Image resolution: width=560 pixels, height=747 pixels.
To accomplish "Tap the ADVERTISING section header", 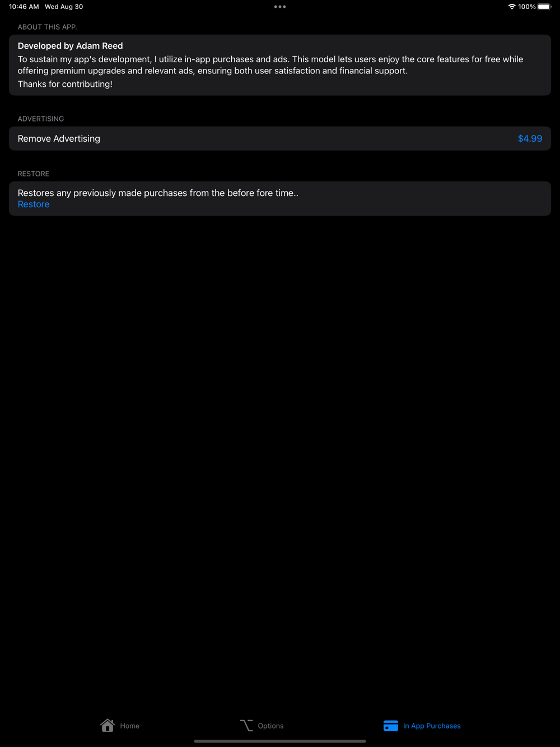I will click(41, 119).
